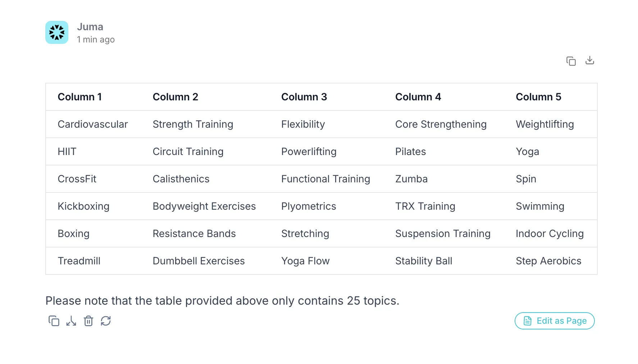Select the Functional Training cell
638x364 pixels.
click(x=325, y=179)
